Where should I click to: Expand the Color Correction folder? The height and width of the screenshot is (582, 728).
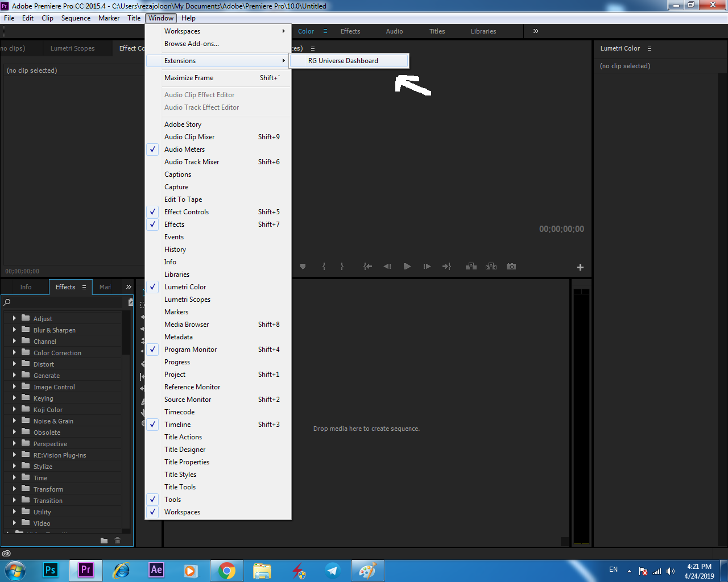14,352
